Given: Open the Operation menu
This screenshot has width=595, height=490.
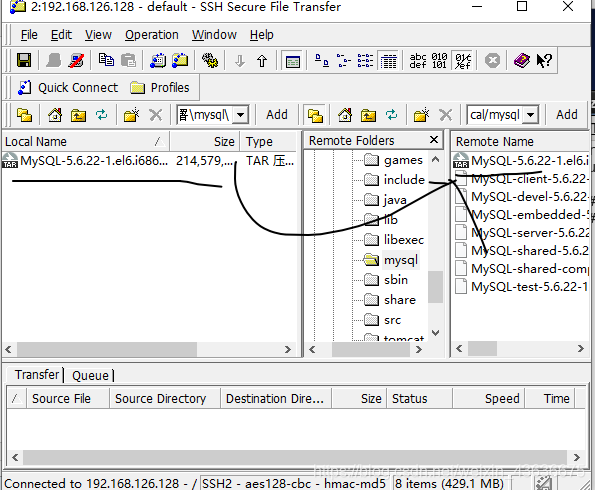Looking at the screenshot, I should point(152,35).
